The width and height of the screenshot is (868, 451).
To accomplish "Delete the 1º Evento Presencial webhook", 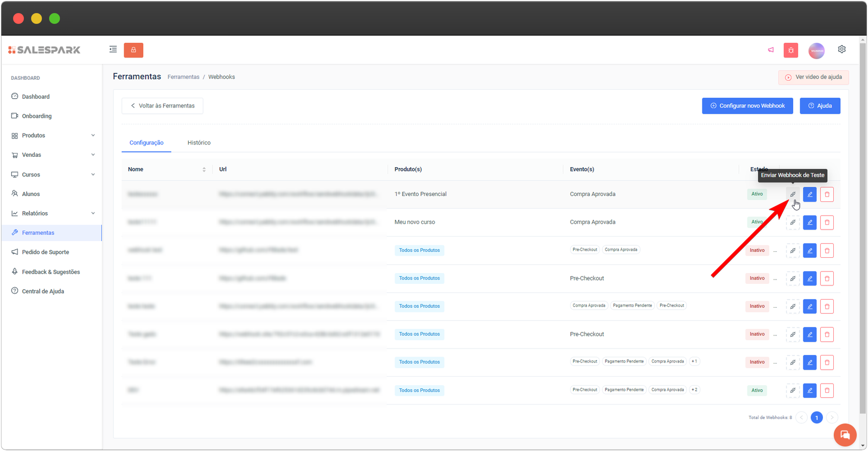I will (x=827, y=194).
